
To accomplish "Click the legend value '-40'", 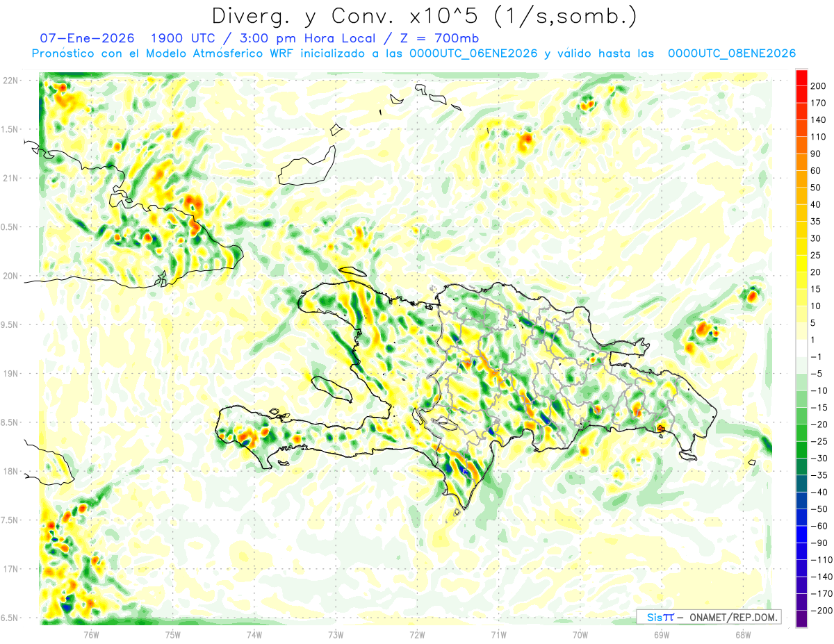I will pos(819,493).
